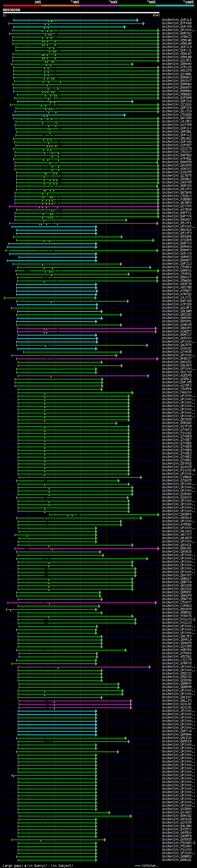This screenshot has width=197, height=868.
Task: Open the UniRef100_B9R762 entry
Action: click(177, 33)
